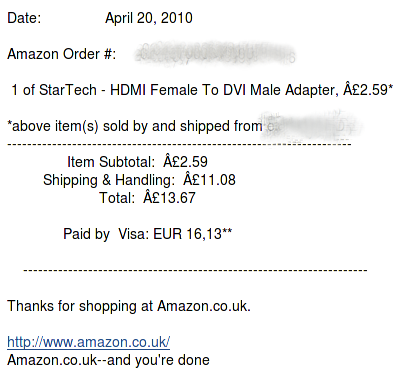Click the lower dashed separator line
The height and width of the screenshot is (374, 413).
195,270
